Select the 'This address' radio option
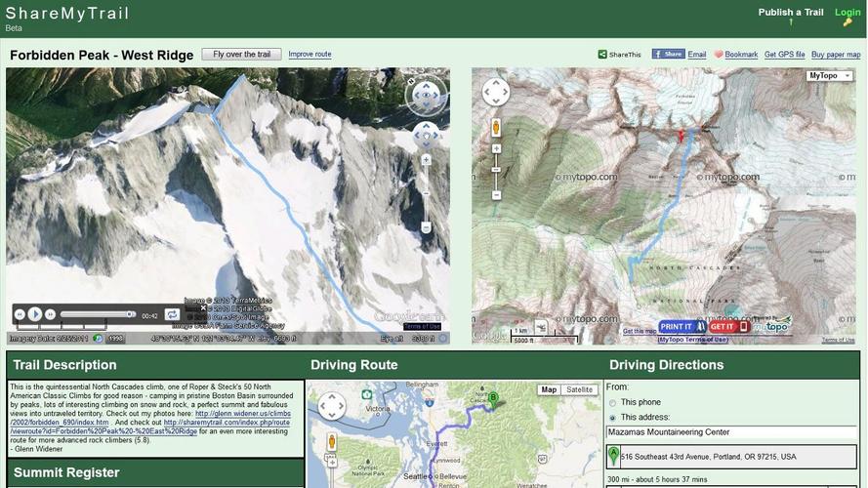Screen dimensions: 868x488 613,417
